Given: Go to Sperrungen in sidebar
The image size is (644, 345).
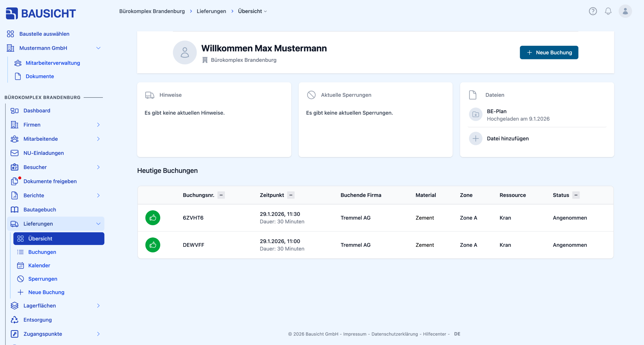Looking at the screenshot, I should pyautogui.click(x=43, y=279).
